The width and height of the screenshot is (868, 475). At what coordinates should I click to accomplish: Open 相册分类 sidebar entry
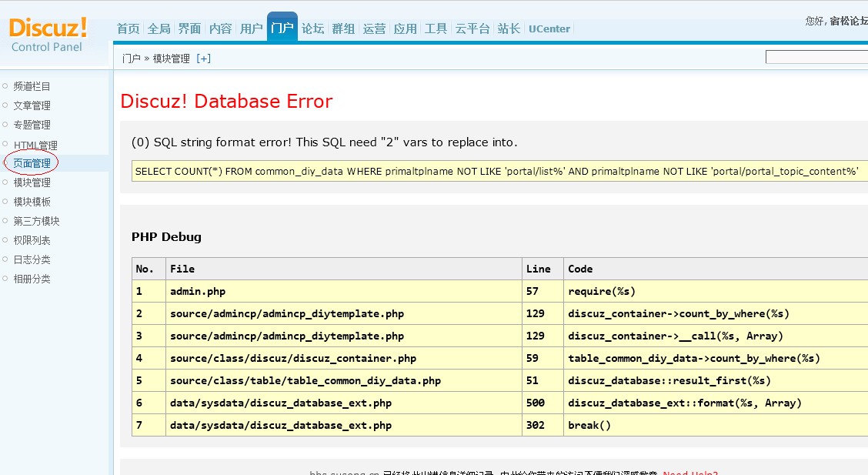click(x=32, y=279)
